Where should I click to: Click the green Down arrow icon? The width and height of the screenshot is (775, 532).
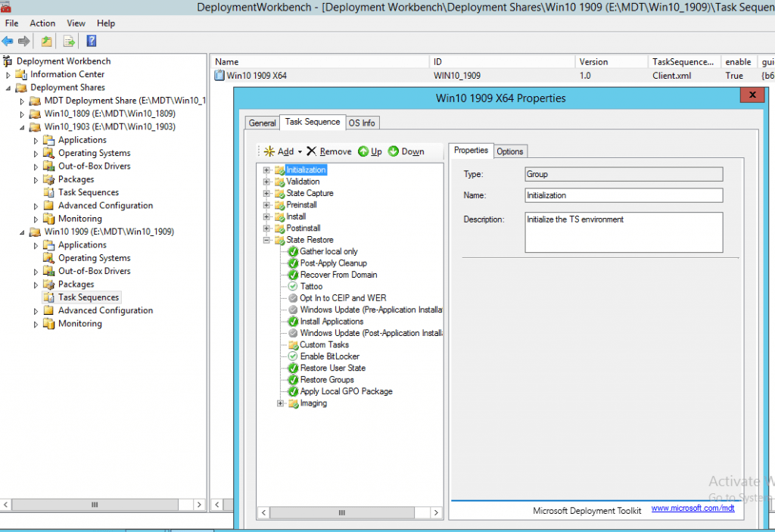coord(394,151)
